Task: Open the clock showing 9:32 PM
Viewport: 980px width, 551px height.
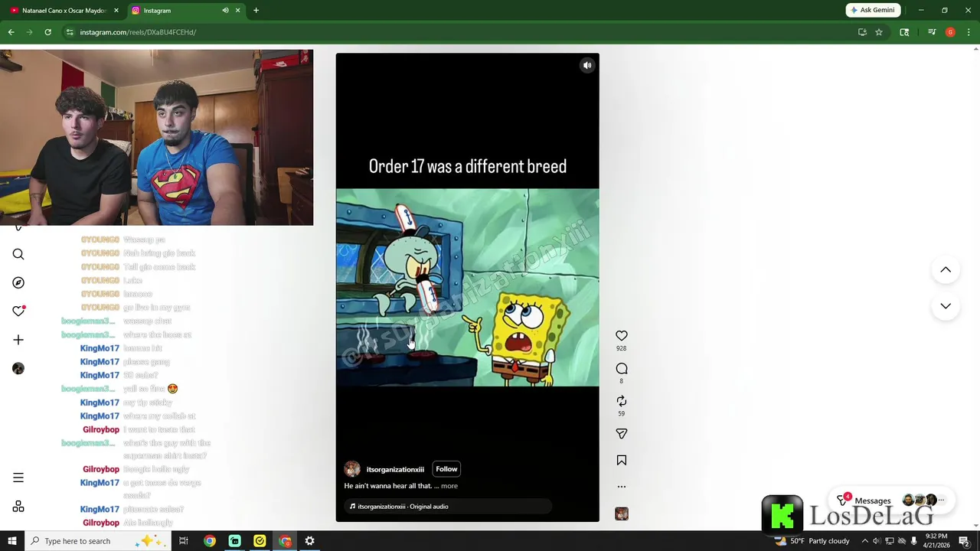Action: (x=936, y=541)
